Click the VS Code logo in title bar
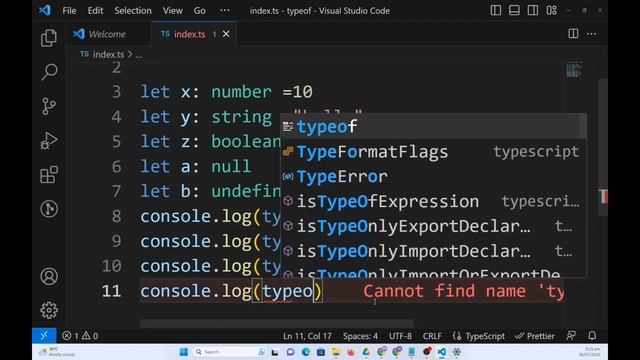The height and width of the screenshot is (360, 640). click(44, 10)
